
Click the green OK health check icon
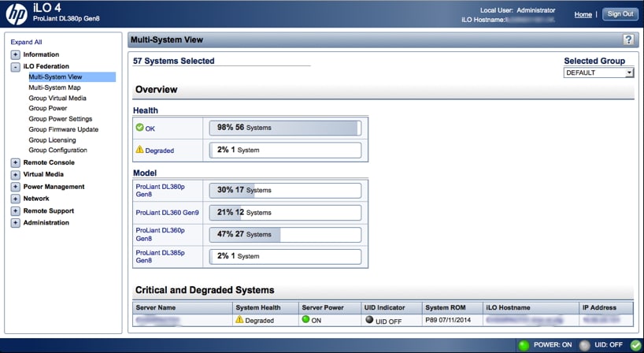pos(139,128)
